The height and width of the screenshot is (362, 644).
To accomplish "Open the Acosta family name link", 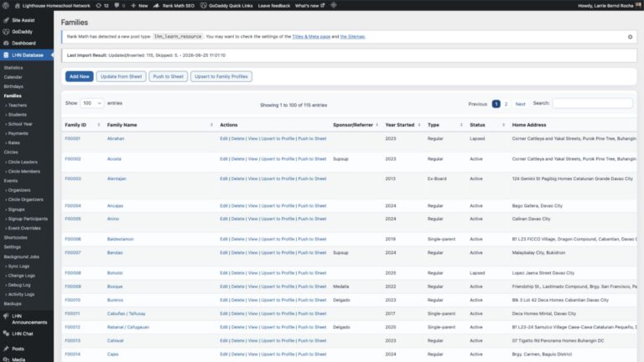I will [x=114, y=159].
